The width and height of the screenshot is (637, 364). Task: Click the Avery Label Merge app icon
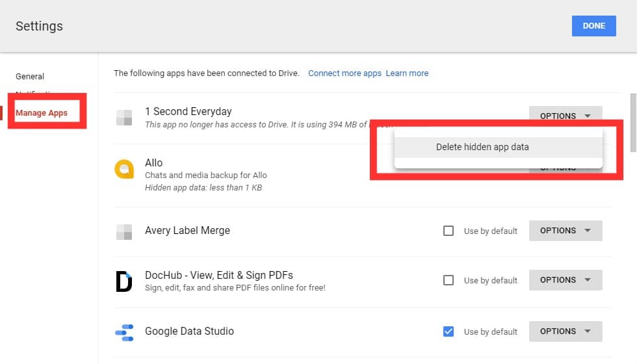pyautogui.click(x=124, y=232)
